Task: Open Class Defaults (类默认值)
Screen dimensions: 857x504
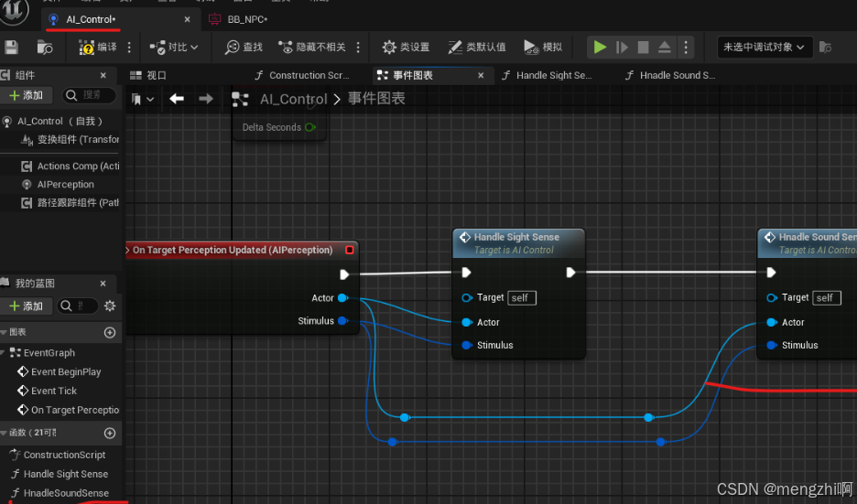Action: pos(477,48)
